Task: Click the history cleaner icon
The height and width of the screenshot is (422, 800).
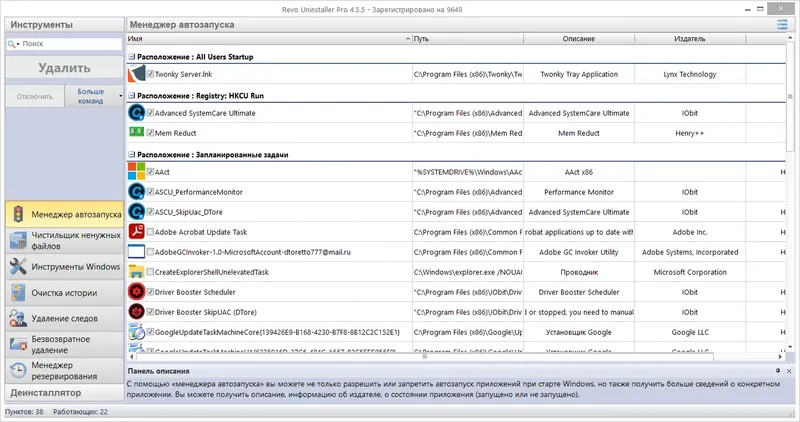Action: [x=18, y=293]
